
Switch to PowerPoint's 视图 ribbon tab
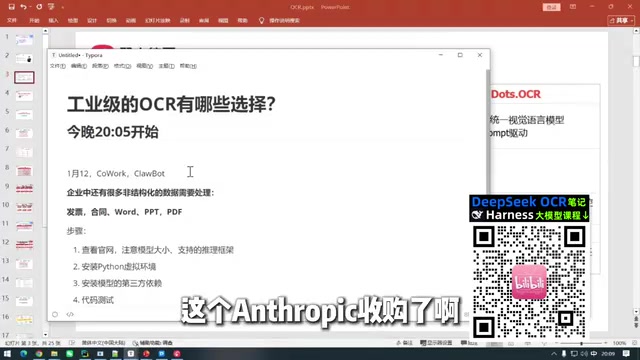click(223, 20)
